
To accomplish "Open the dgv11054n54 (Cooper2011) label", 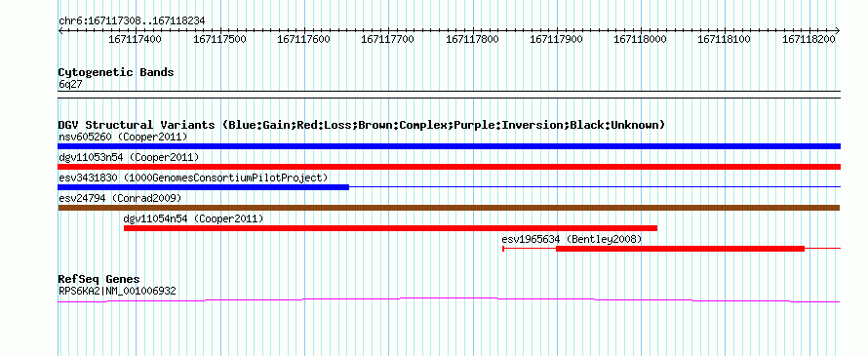I will coord(193,218).
